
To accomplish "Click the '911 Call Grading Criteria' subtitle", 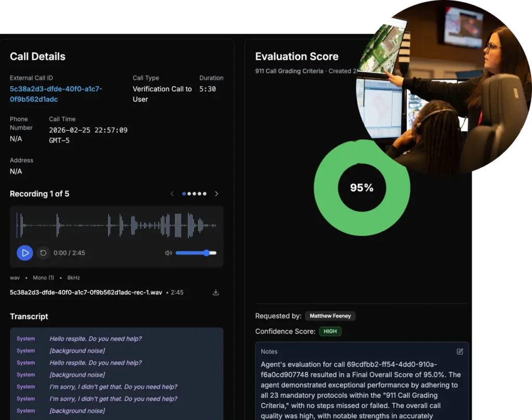I will pyautogui.click(x=289, y=71).
